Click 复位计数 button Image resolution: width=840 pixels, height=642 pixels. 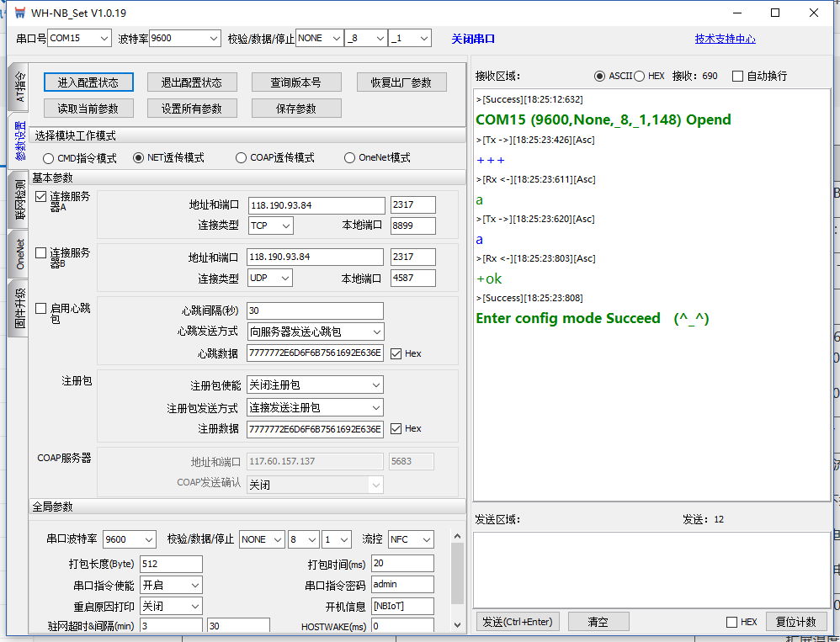pyautogui.click(x=796, y=622)
